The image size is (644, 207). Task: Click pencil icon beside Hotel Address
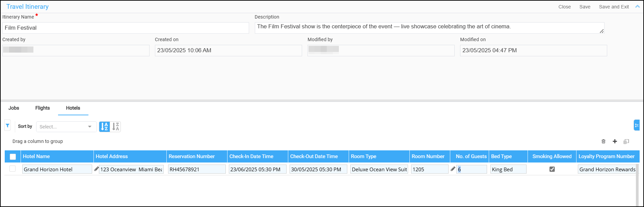[x=96, y=169]
